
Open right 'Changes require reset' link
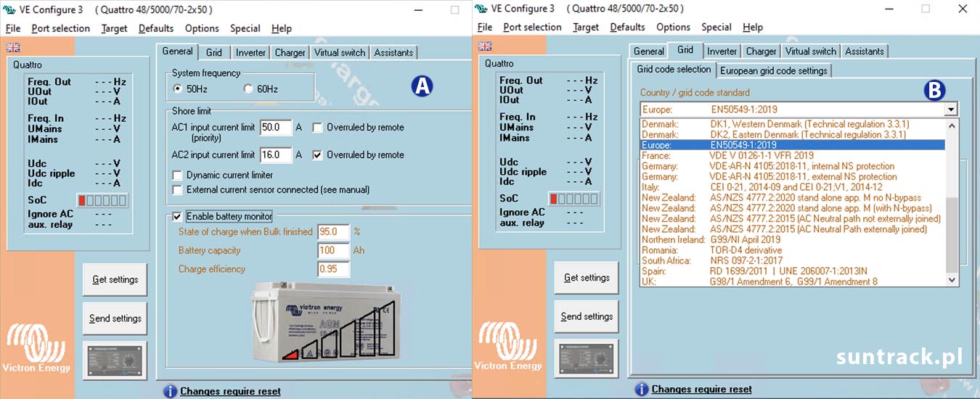[x=702, y=389]
